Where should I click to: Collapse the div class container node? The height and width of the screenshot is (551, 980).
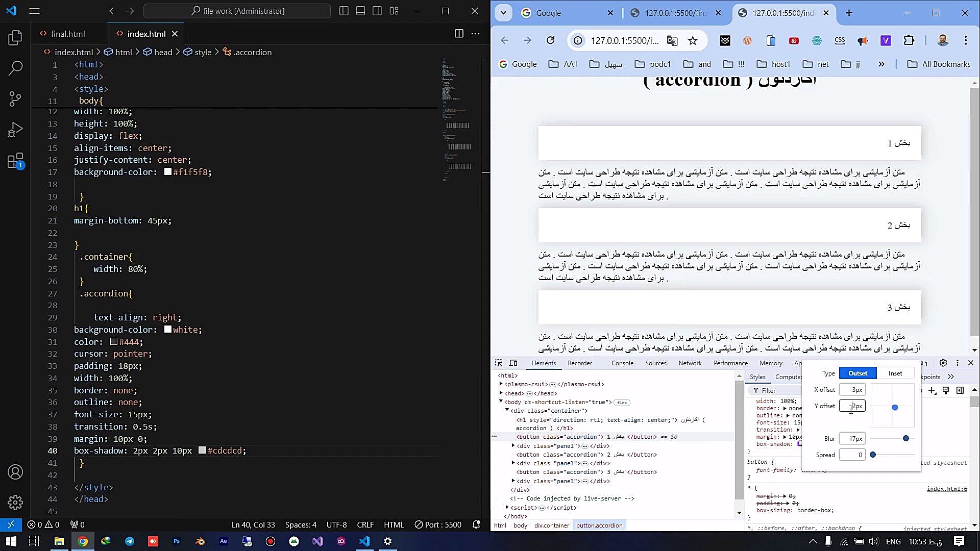[507, 410]
